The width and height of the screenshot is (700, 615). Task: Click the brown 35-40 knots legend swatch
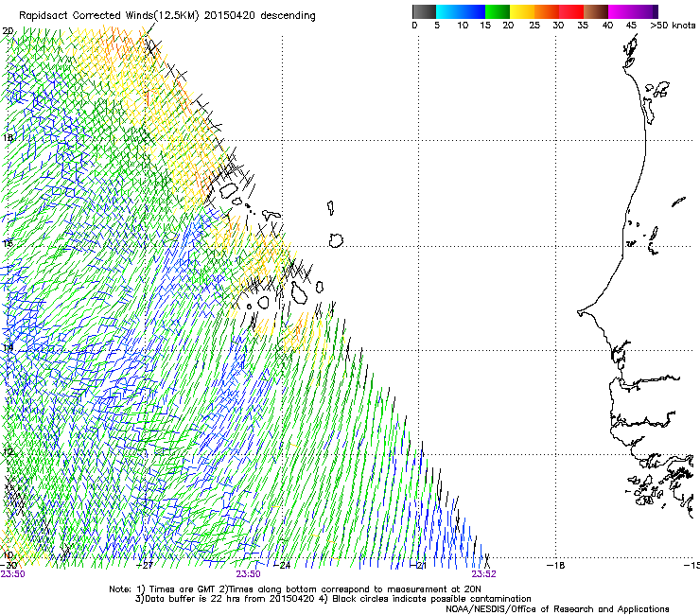[x=596, y=11]
